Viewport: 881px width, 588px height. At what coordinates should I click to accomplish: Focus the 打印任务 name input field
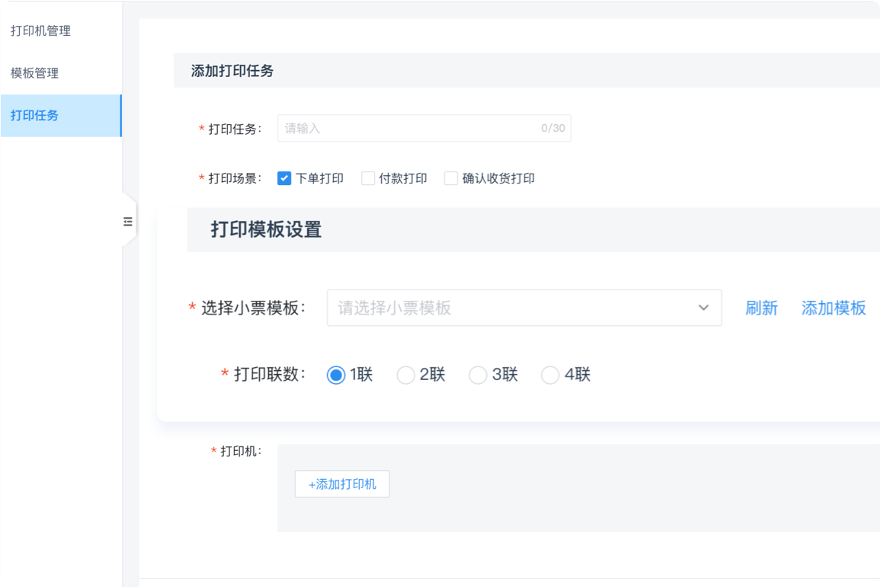408,128
